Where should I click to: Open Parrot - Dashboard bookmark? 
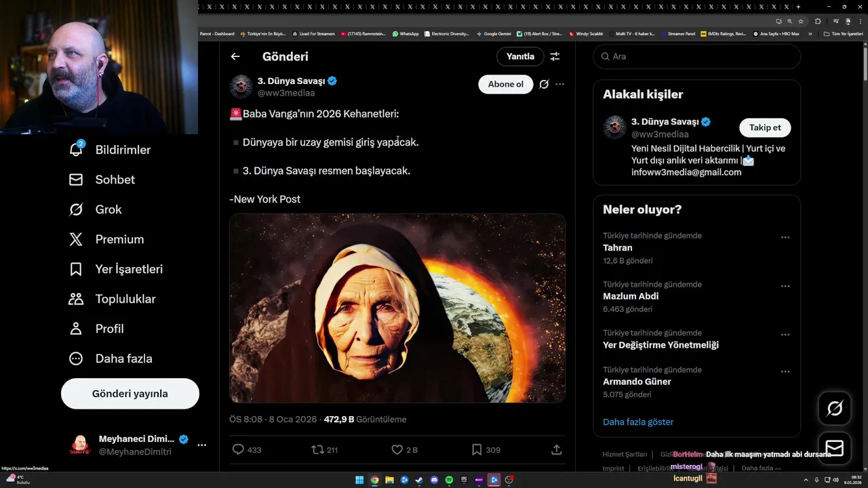click(x=216, y=33)
